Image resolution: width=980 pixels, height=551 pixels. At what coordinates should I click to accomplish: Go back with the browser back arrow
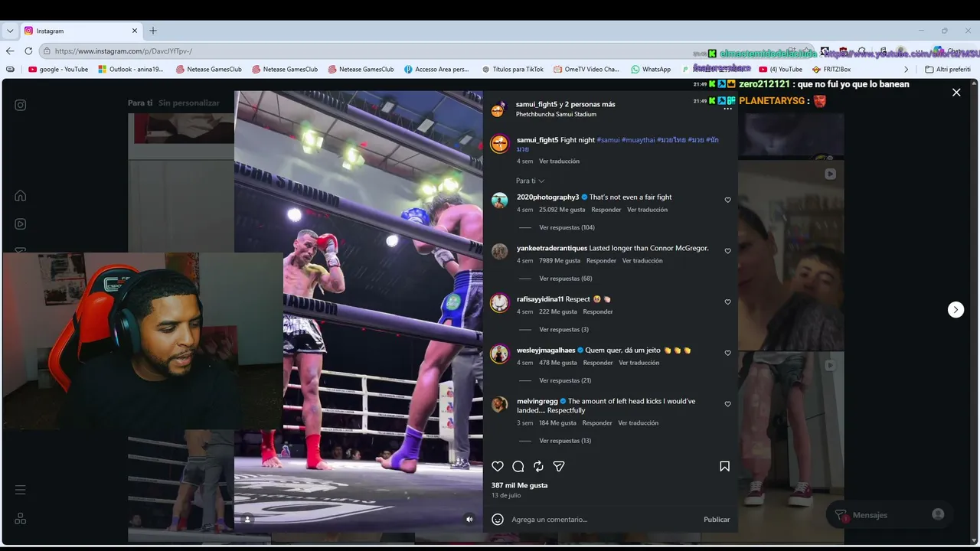coord(10,51)
